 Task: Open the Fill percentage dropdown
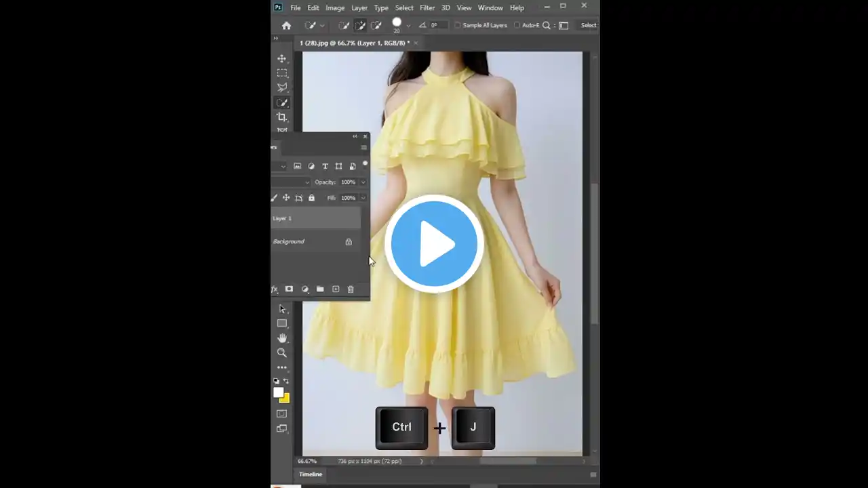coord(363,197)
